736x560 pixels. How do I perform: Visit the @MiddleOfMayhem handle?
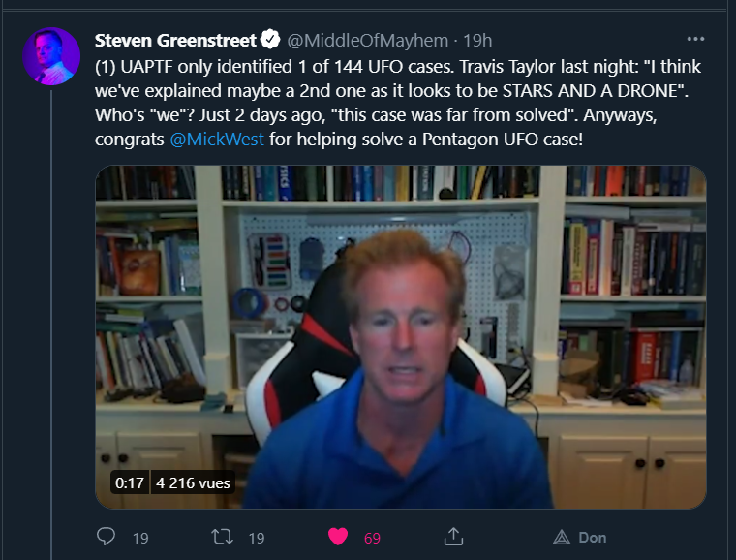[368, 41]
